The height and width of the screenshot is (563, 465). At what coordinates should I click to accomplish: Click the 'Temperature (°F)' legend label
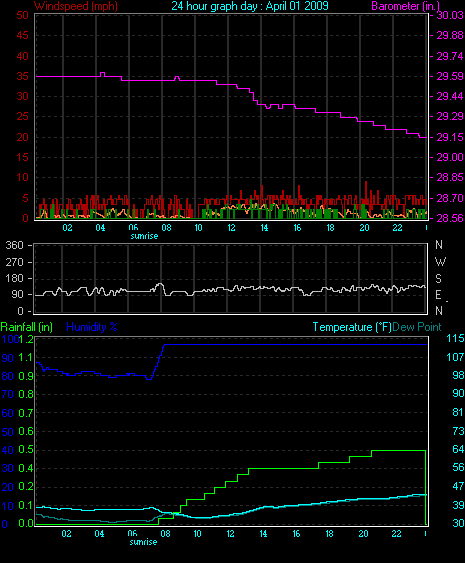(x=352, y=327)
